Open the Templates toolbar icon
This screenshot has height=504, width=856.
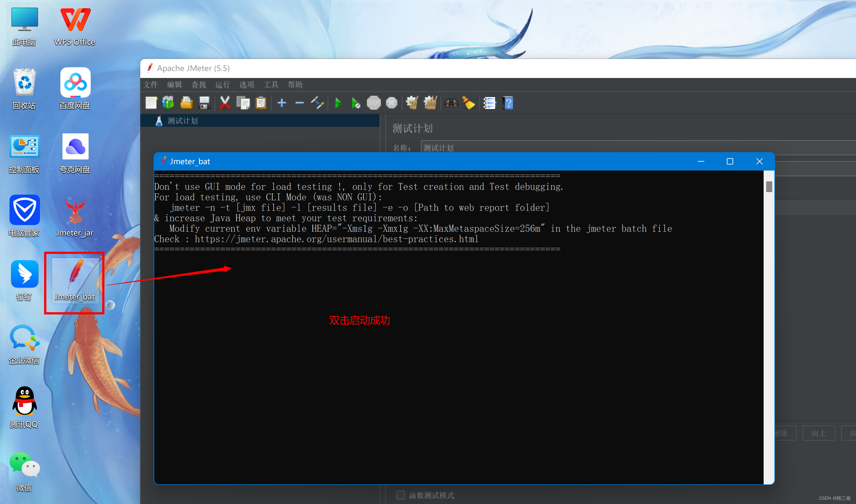click(x=168, y=103)
